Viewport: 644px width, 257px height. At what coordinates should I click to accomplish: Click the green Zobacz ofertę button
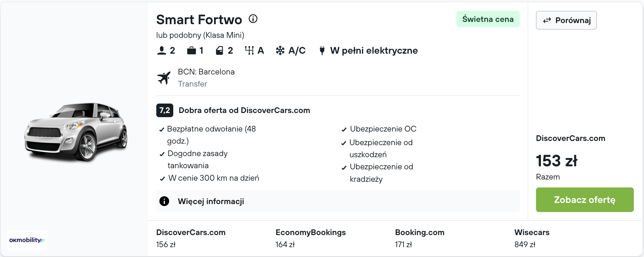pyautogui.click(x=585, y=200)
